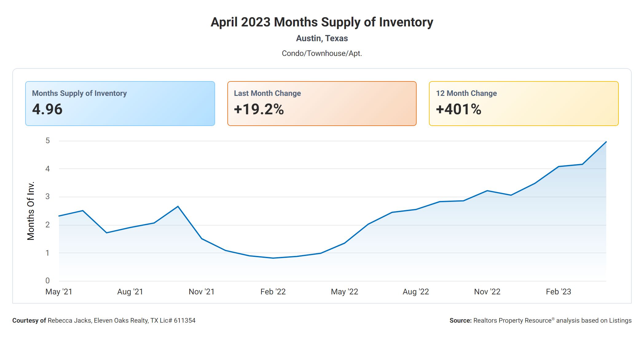This screenshot has width=644, height=338.
Task: Click the Nov '22 x-axis label
Action: [x=487, y=292]
